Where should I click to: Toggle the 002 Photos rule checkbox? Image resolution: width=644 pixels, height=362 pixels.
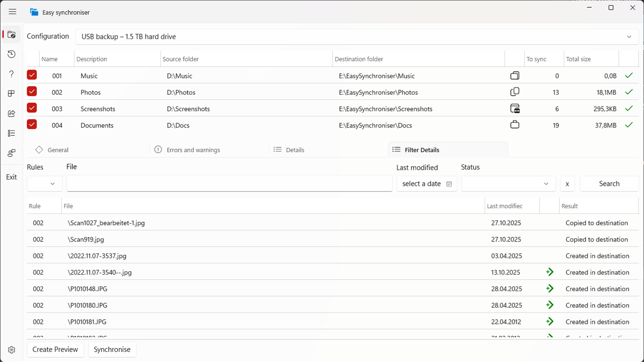32,92
